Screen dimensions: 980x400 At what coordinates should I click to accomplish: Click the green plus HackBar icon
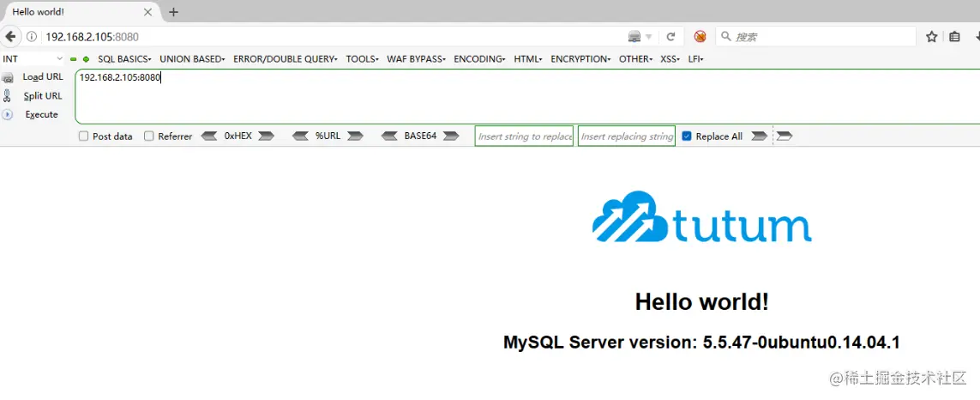coord(86,59)
